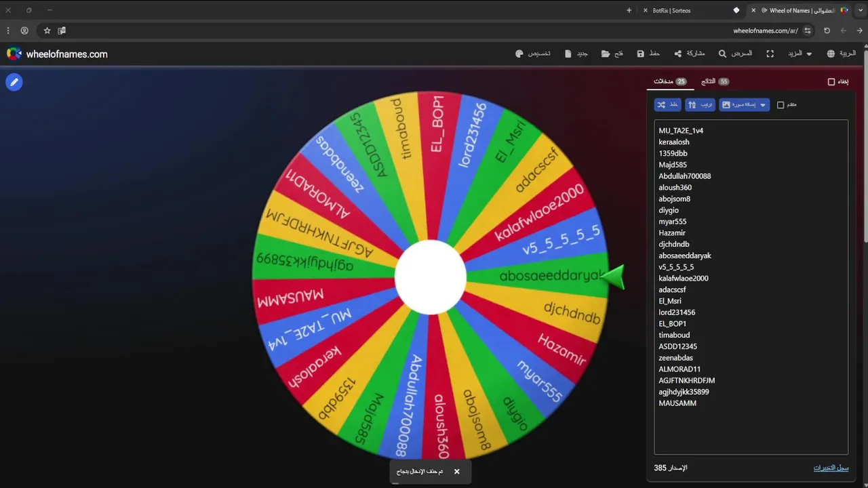The image size is (868, 488).
Task: Enter fullscreen mode via the fullscreen icon
Action: (770, 54)
